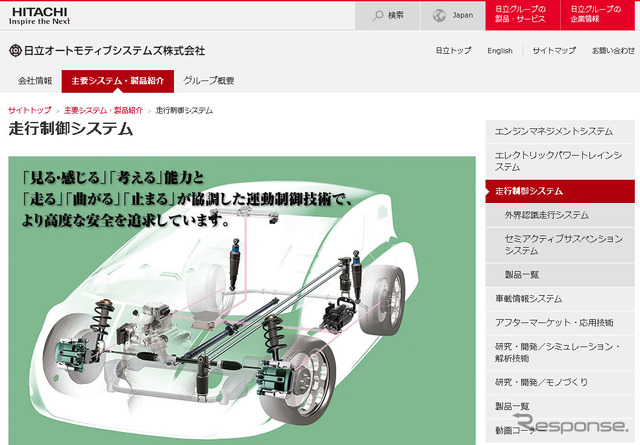The height and width of the screenshot is (445, 640).
Task: Open the サイトマップ link
Action: [554, 51]
